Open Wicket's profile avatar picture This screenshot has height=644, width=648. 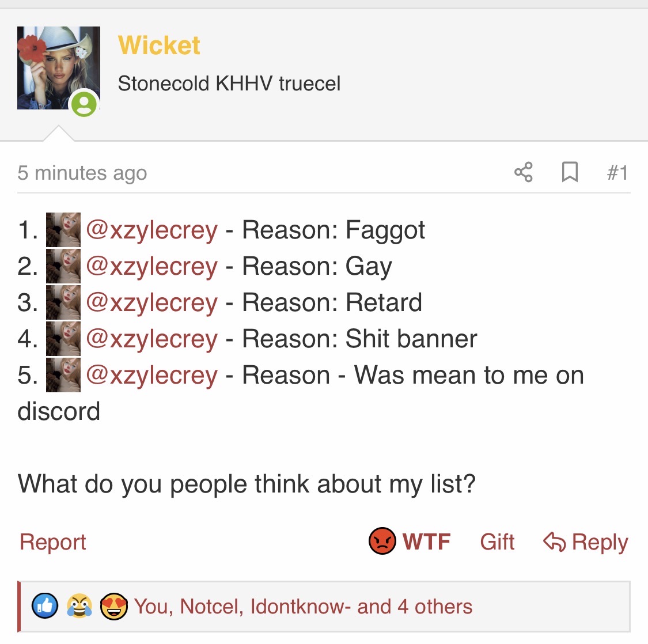click(x=58, y=68)
